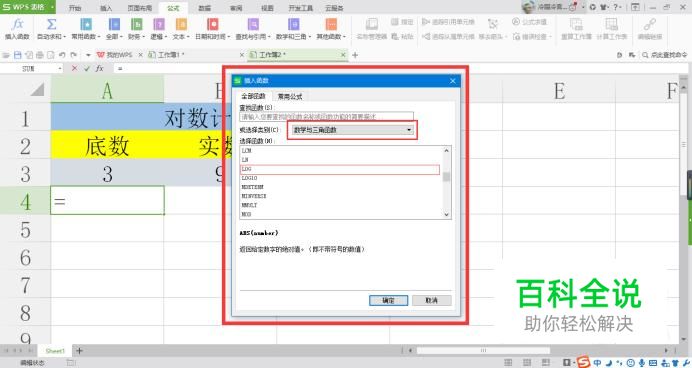Click the 点此查找命令 search box
The height and width of the screenshot is (368, 692).
666,55
